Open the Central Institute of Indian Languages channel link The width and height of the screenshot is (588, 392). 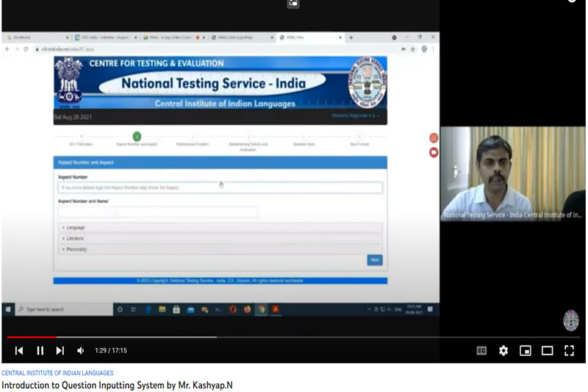tap(57, 373)
